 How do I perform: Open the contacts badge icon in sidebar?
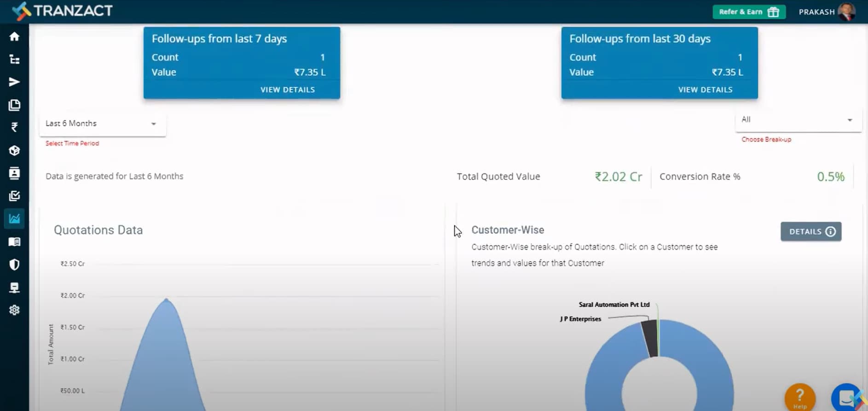click(14, 173)
